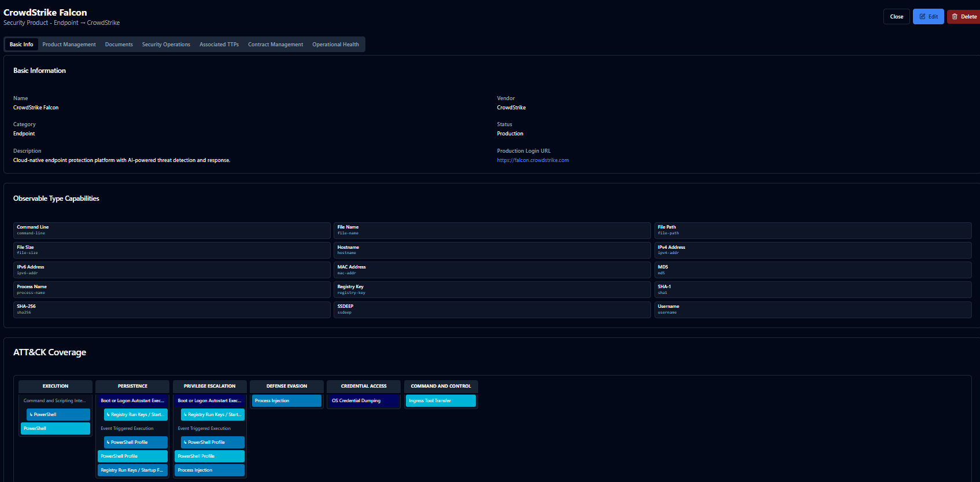
Task: Click the SSDEEP observable card
Action: point(492,309)
